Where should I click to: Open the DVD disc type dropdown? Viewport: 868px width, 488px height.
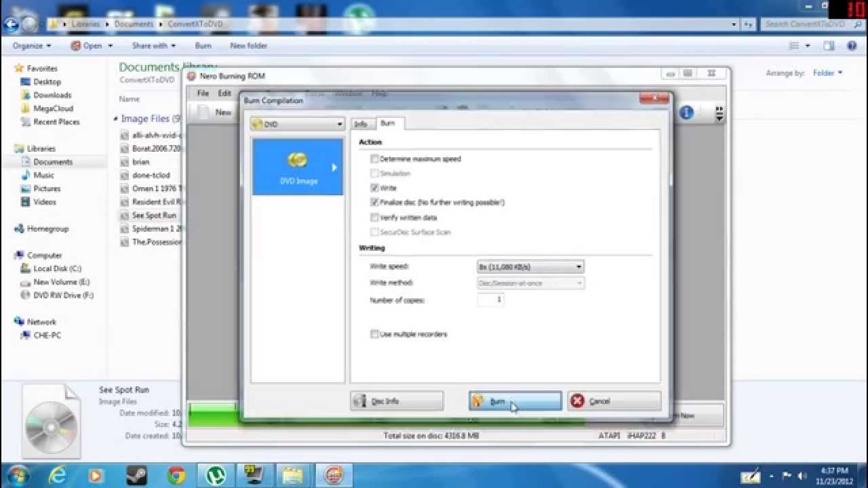pos(297,124)
